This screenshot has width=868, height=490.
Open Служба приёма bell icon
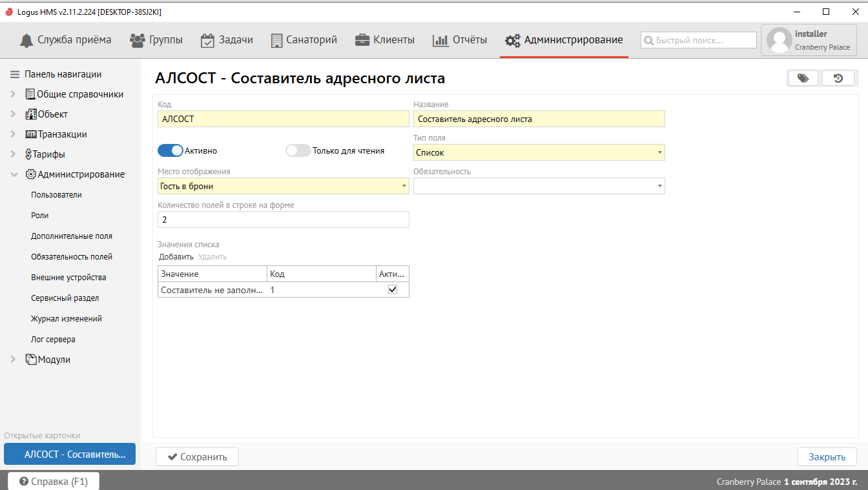(x=26, y=40)
